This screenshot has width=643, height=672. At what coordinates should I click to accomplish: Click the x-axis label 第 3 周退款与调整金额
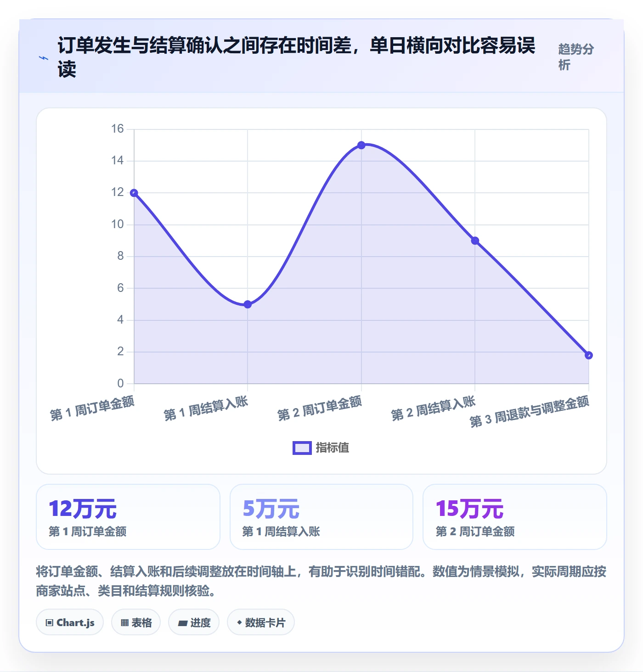530,412
